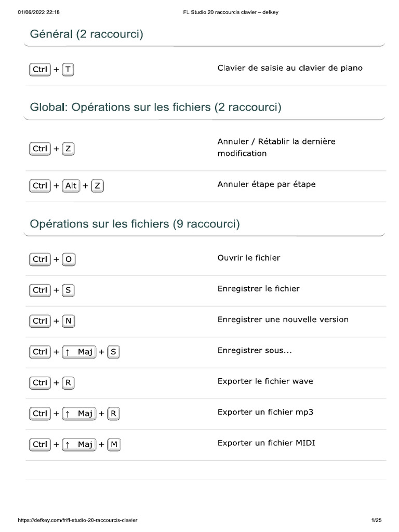Viewport: 399px width, 532px height.
Task: Click the Enregistrer une nouvelle version description
Action: 283,320
